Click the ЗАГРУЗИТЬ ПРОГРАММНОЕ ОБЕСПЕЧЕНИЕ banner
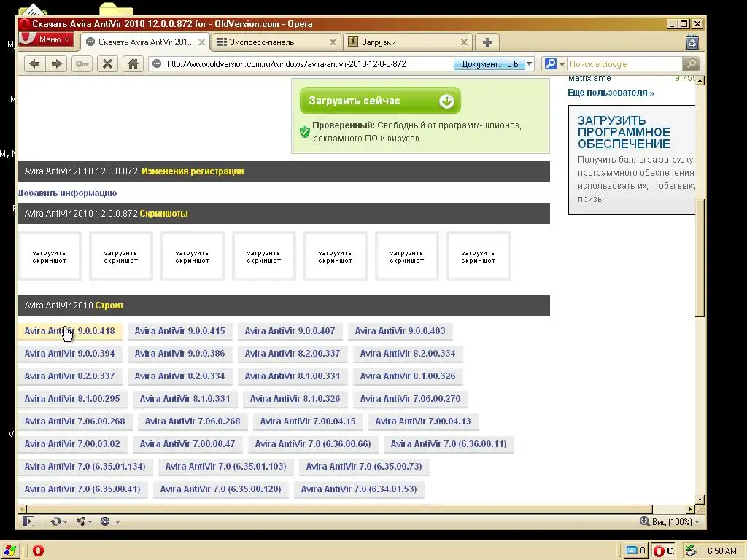The image size is (747, 560). click(x=632, y=160)
